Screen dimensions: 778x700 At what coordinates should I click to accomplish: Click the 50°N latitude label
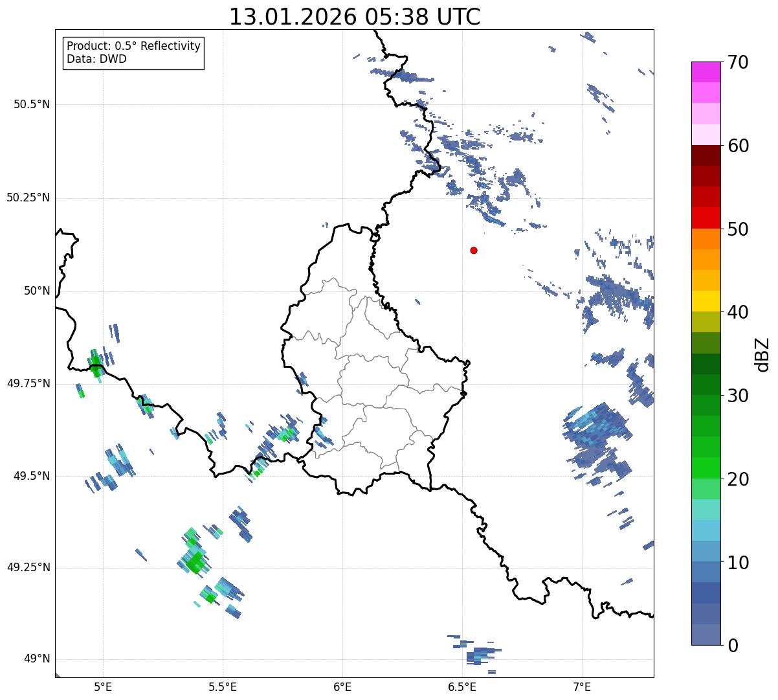(36, 291)
